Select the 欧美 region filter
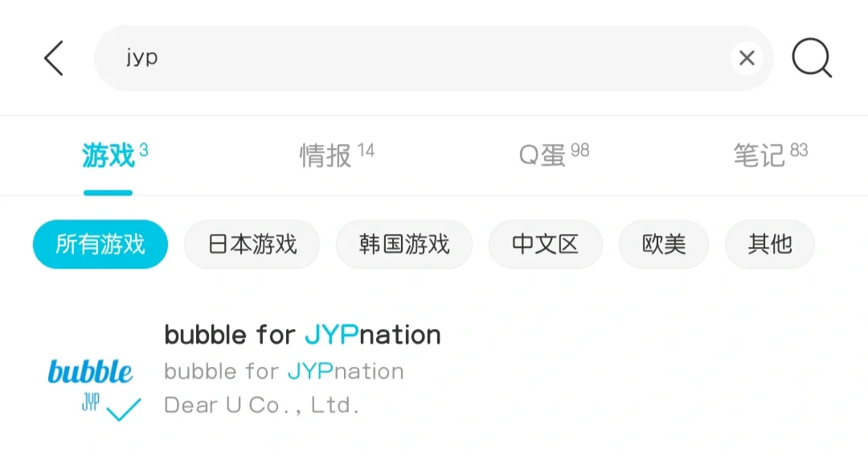This screenshot has width=868, height=457. click(x=664, y=244)
